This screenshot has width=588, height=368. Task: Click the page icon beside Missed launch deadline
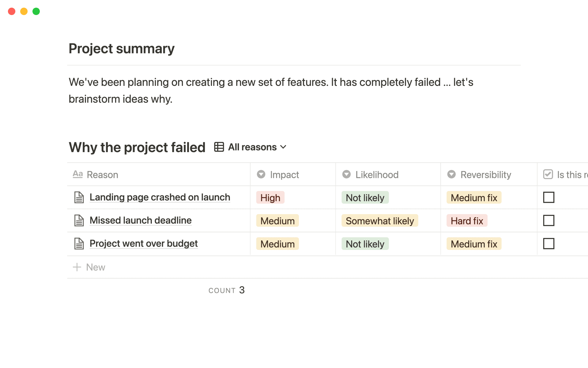pos(79,220)
